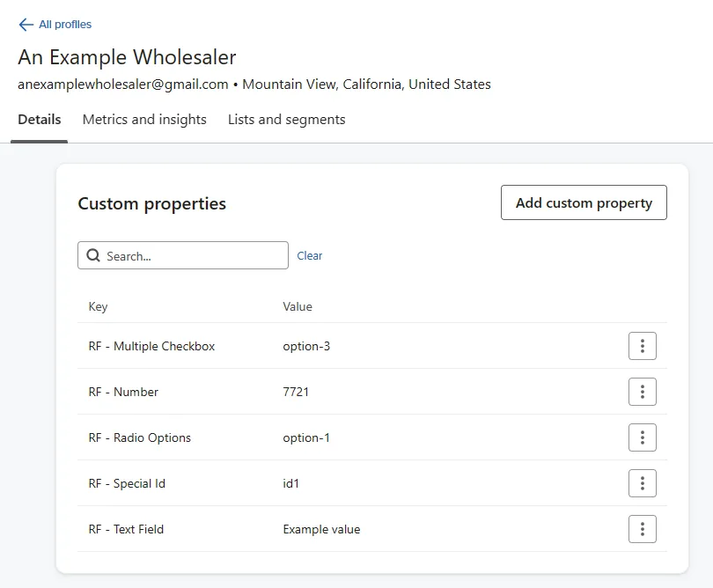
Task: Open options menu for RF - Multiple Checkbox row
Action: click(642, 346)
